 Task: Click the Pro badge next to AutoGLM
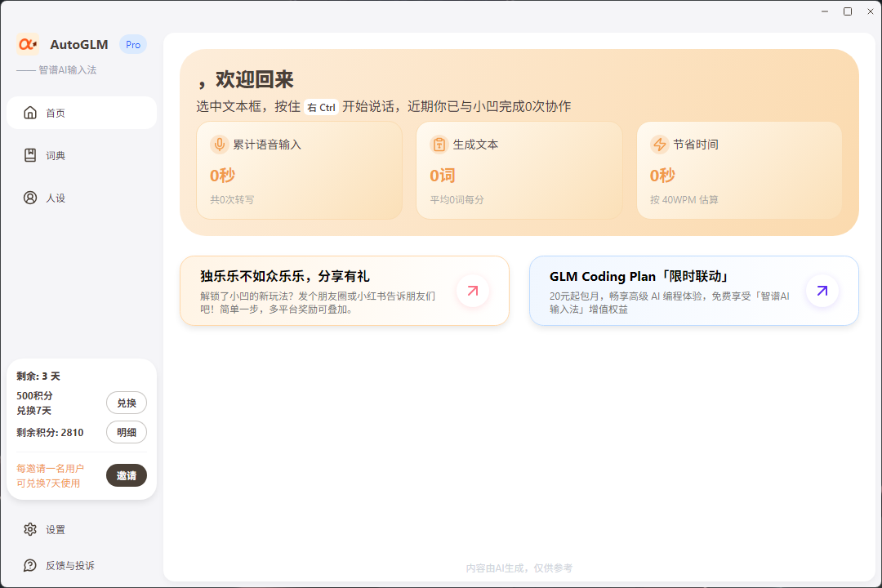point(133,44)
